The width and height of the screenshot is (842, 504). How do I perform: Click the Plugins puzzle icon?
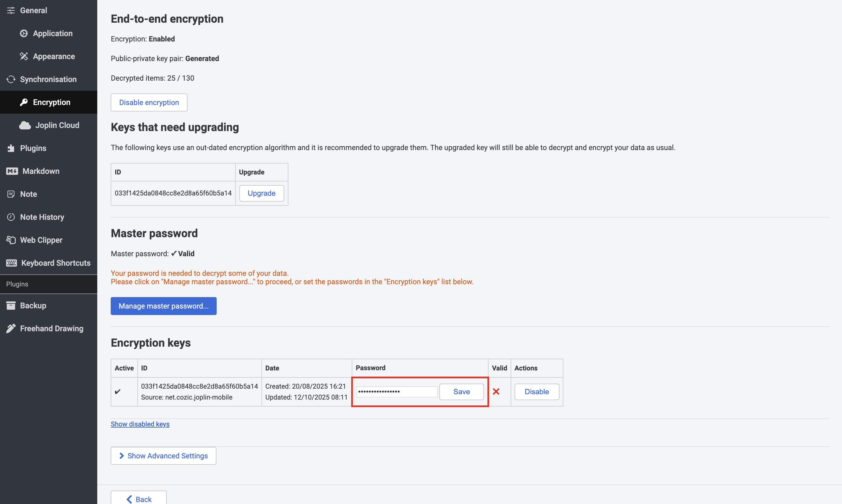pyautogui.click(x=11, y=148)
